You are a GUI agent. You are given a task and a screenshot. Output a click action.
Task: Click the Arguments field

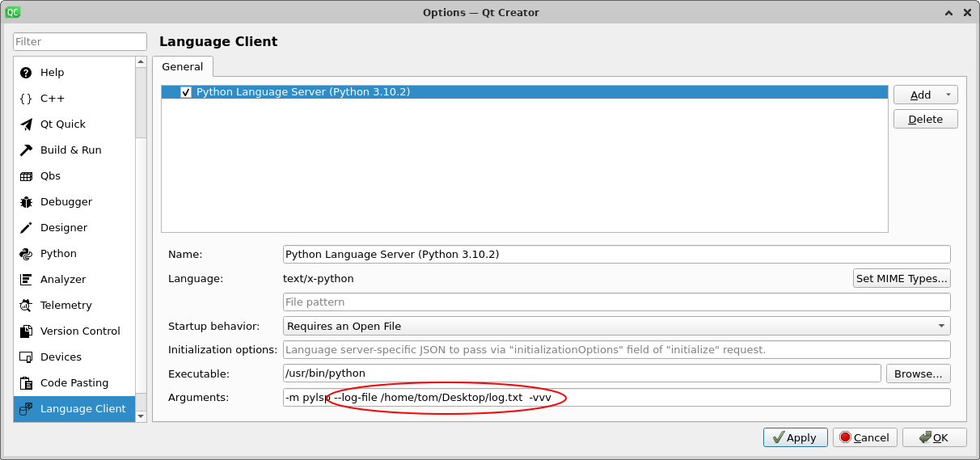point(617,397)
